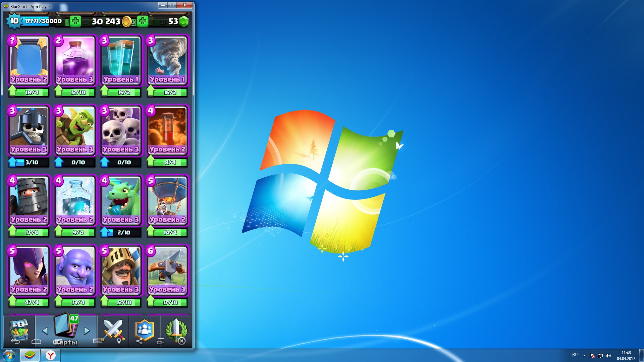
Task: Open the volume speaker tray icon
Action: click(x=608, y=356)
